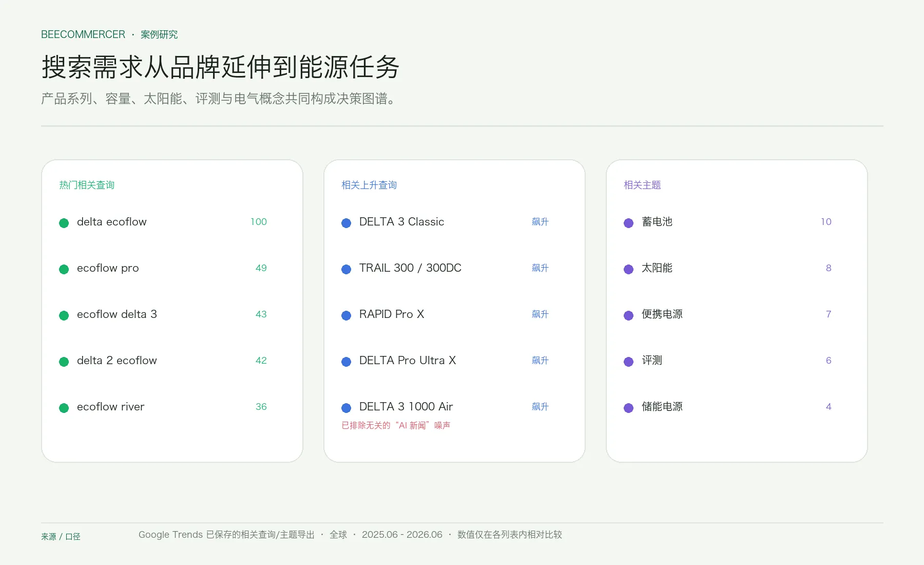Click the purple dot beside 评测
Image resolution: width=924 pixels, height=565 pixels.
pyautogui.click(x=628, y=362)
